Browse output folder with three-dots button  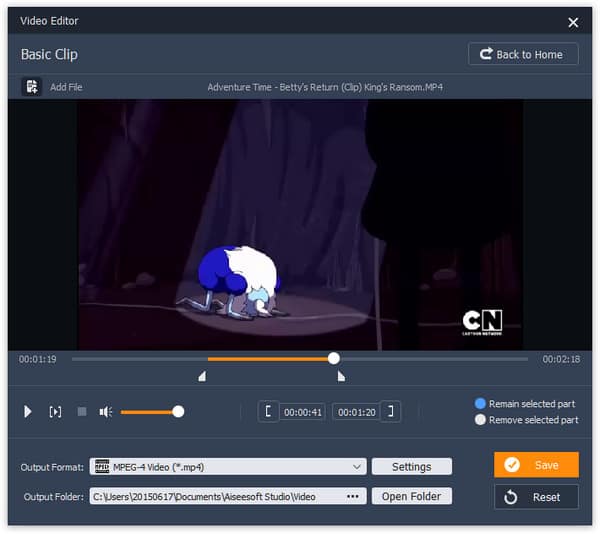point(352,496)
